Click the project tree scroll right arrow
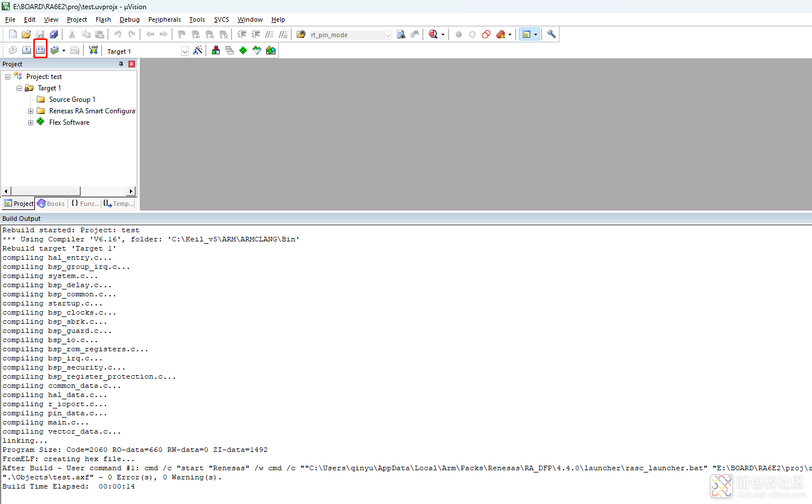This screenshot has width=812, height=504. pos(131,191)
